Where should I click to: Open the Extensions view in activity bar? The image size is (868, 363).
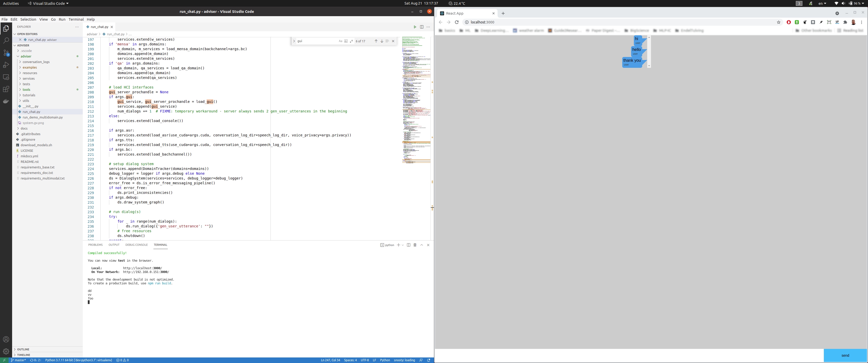6,89
